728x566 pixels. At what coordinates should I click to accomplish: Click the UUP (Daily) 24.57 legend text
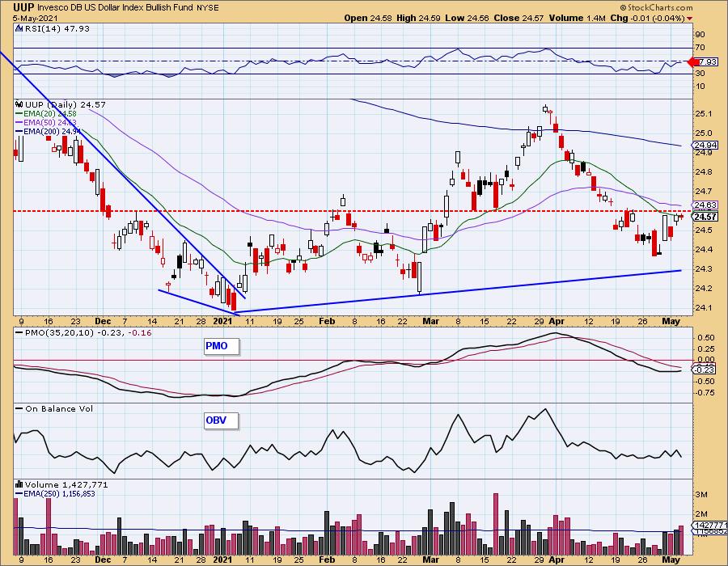66,105
